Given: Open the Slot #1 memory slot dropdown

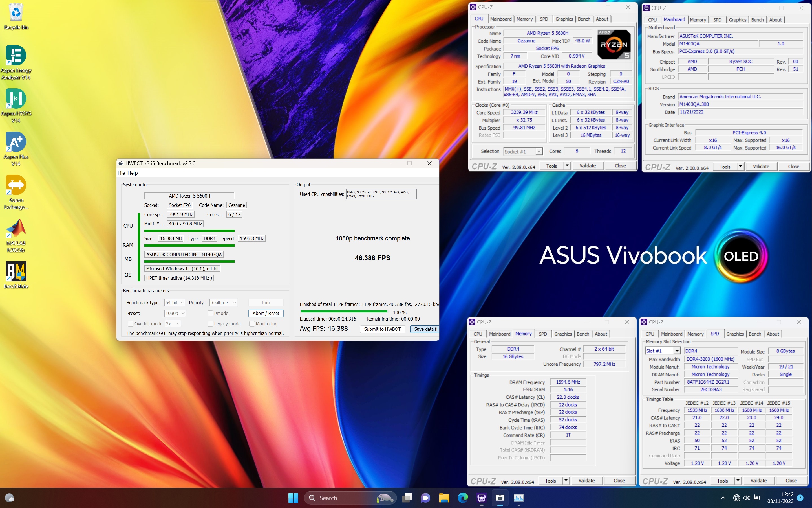Looking at the screenshot, I should 663,351.
